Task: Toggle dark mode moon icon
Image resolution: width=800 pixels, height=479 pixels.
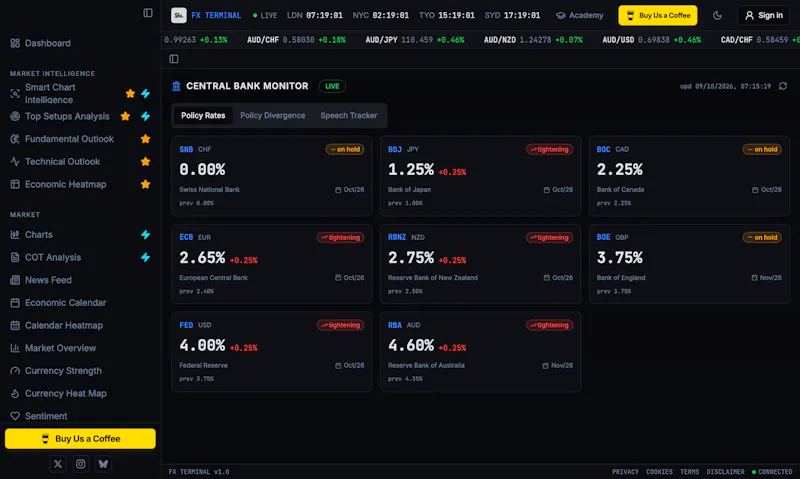Action: 717,15
